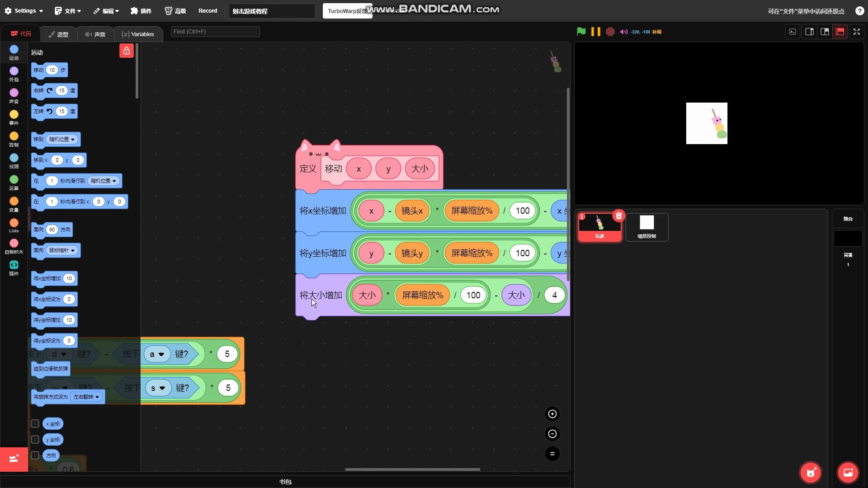The width and height of the screenshot is (868, 488).
Task: Select the 运动 blue category swatch
Action: (x=14, y=50)
